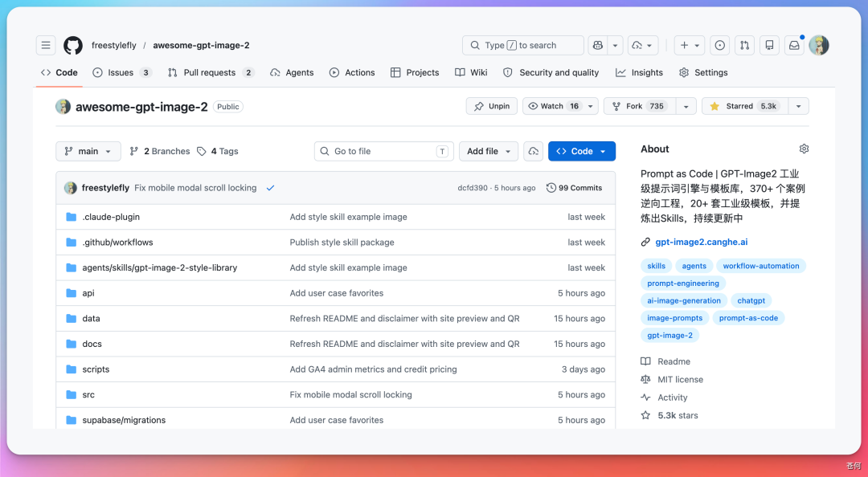Click freestylefly commit author avatar
The image size is (868, 477).
(70, 188)
